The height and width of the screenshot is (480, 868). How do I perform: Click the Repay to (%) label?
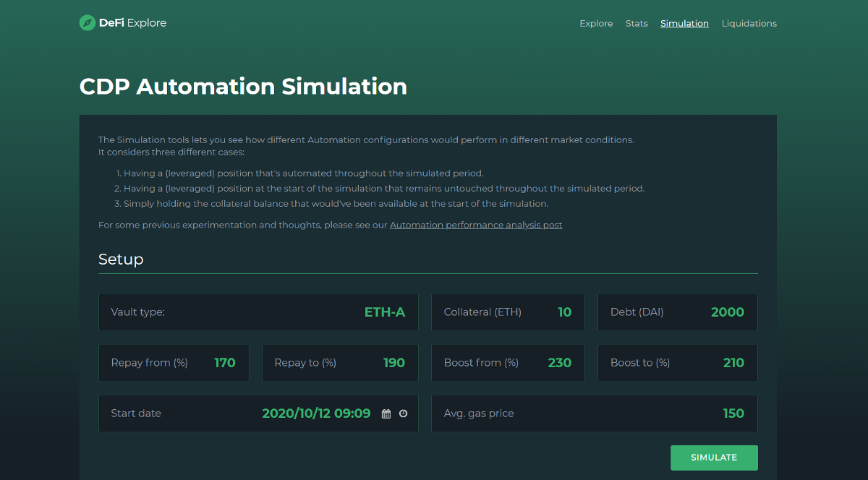pyautogui.click(x=305, y=363)
